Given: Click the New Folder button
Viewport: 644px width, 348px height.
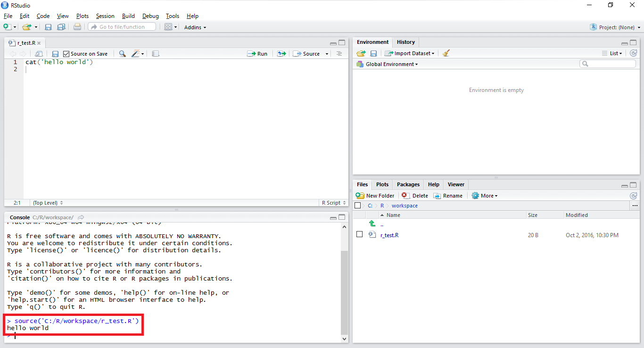Looking at the screenshot, I should [x=375, y=196].
